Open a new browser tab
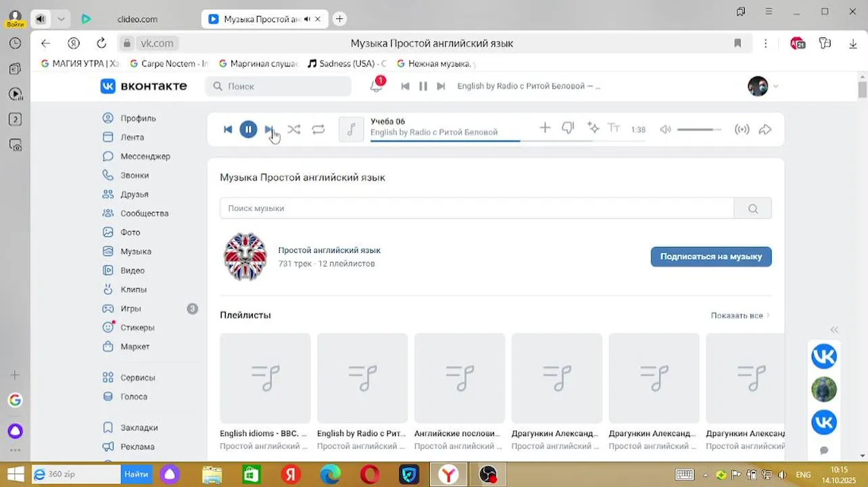 pos(339,19)
